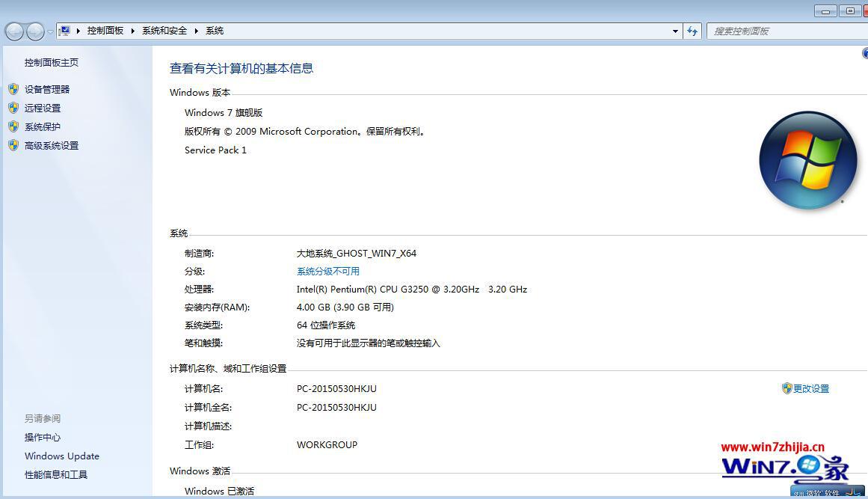This screenshot has height=499, width=868.
Task: Open the address bar history dropdown
Action: 675,31
